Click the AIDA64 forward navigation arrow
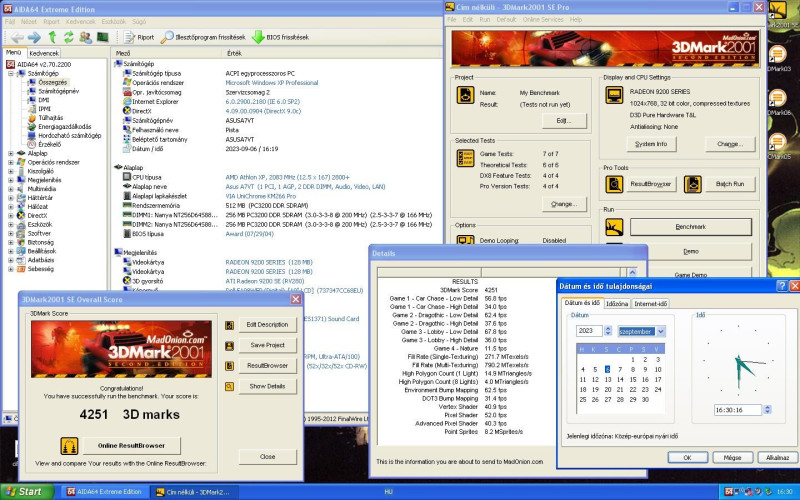The image size is (800, 500). 34,37
